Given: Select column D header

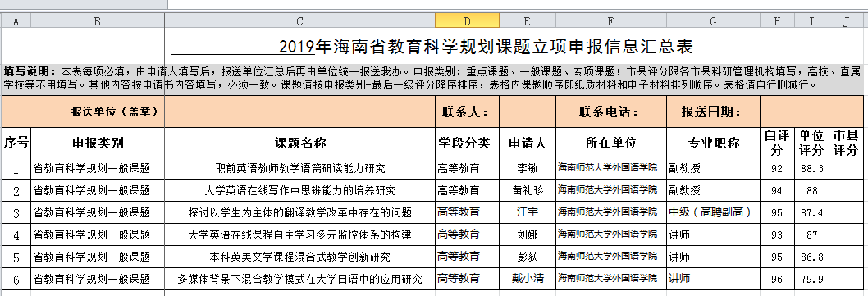Looking at the screenshot, I should (467, 21).
